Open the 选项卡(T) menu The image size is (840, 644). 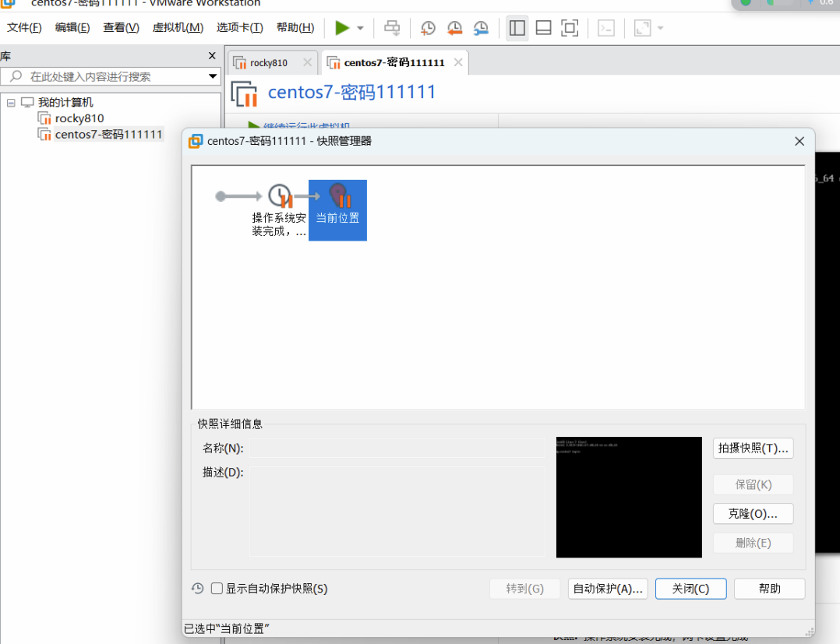239,28
